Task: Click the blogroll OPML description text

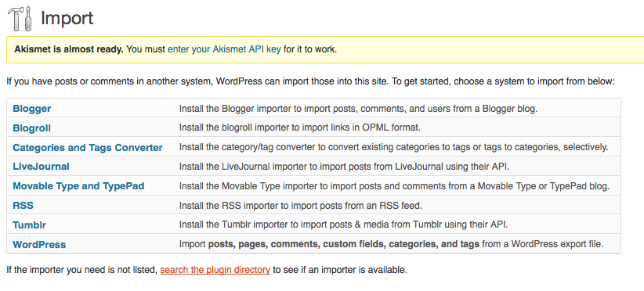Action: tap(300, 128)
